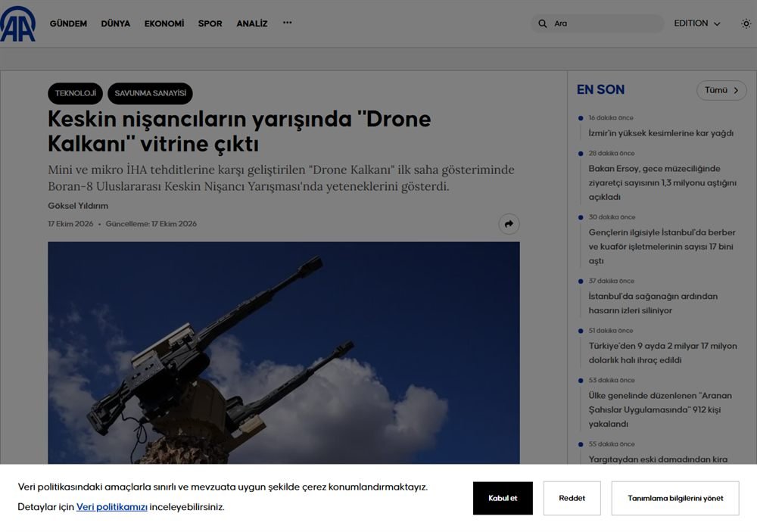
Task: Click the '30 dakika önce' timestamp
Action: pyautogui.click(x=612, y=217)
